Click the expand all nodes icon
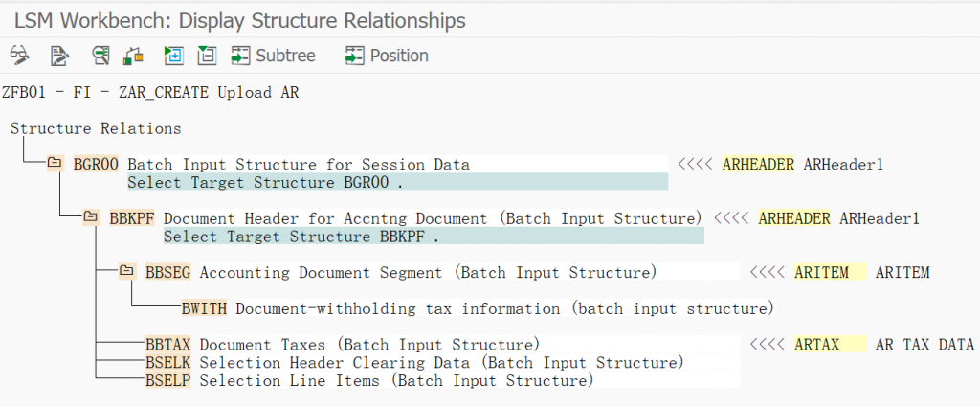Image resolution: width=980 pixels, height=407 pixels. click(x=173, y=56)
